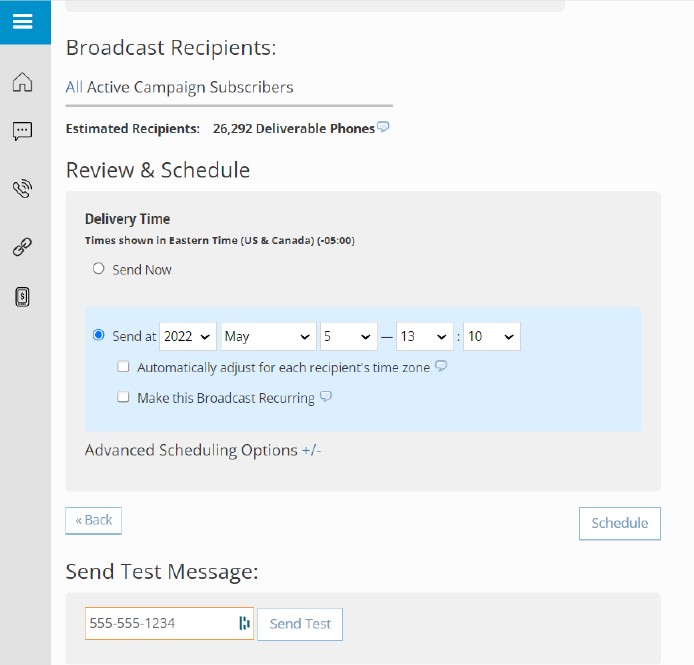Open the voice calls phone icon
The height and width of the screenshot is (665, 694).
coord(22,189)
